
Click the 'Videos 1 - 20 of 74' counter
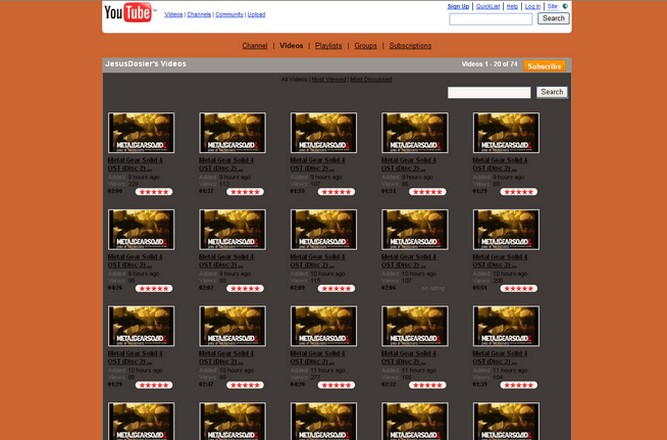[x=490, y=64]
